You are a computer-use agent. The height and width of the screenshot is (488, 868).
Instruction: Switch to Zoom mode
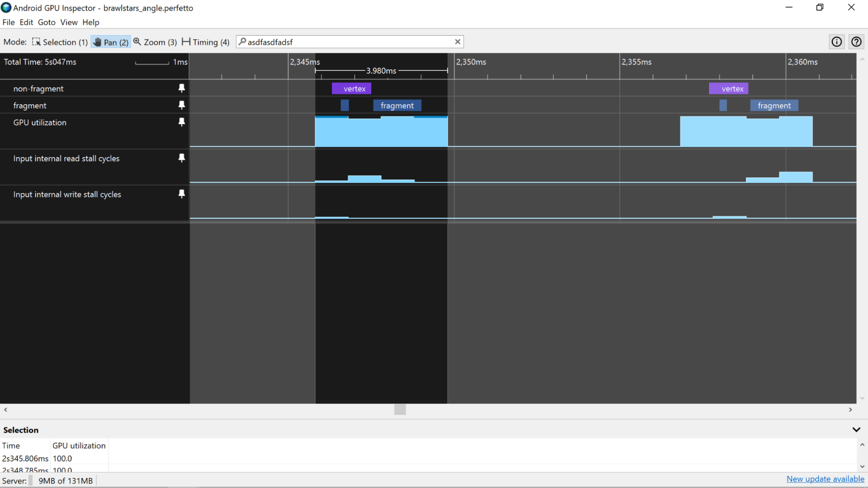click(155, 42)
